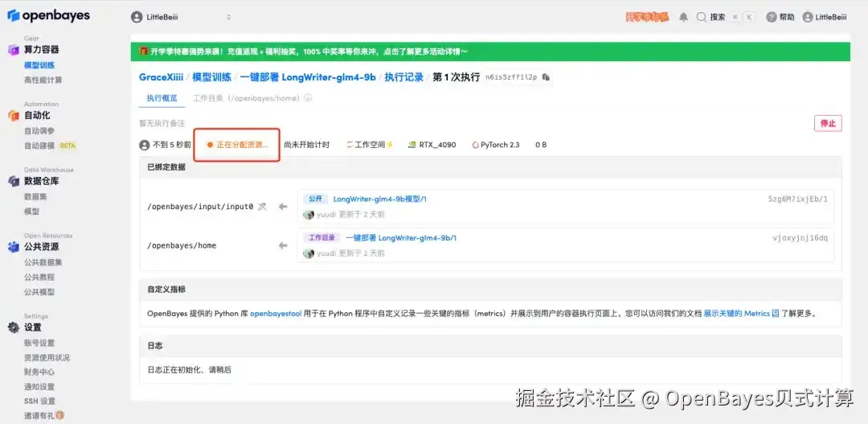
Task: Click the gift icon beside 邀请有礼
Action: tap(59, 415)
